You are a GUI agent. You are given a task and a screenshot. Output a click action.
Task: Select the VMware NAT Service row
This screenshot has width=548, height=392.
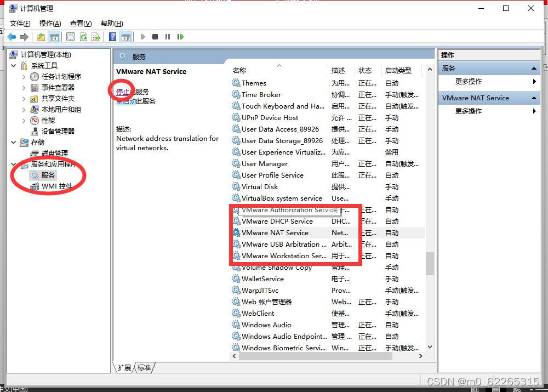328,233
